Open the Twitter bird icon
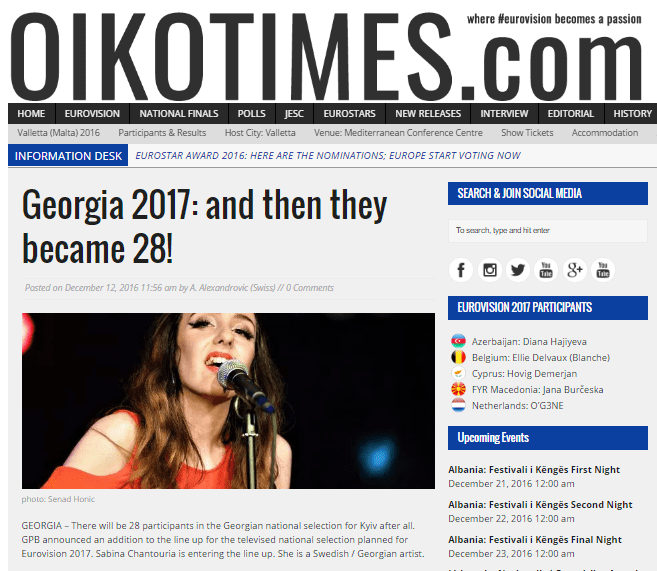The height and width of the screenshot is (571, 657). [518, 270]
